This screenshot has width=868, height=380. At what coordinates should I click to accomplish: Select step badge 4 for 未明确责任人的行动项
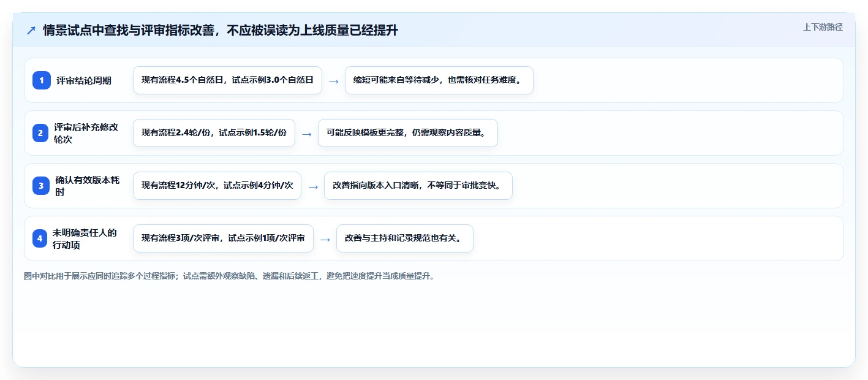(40, 238)
